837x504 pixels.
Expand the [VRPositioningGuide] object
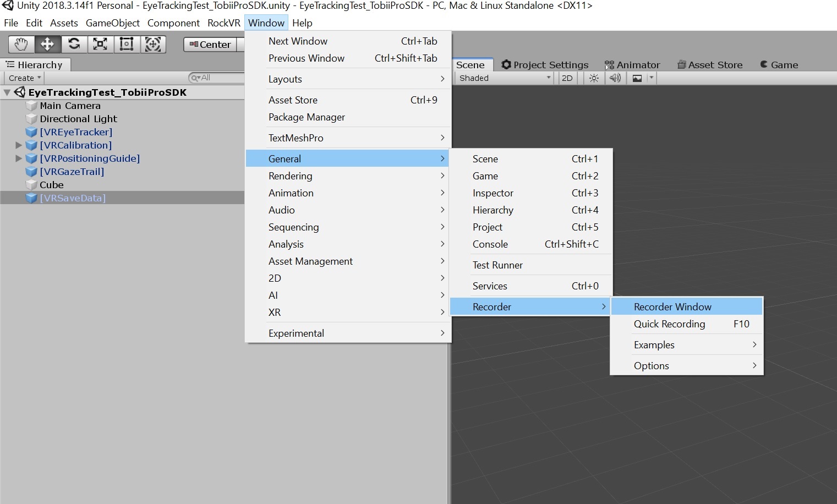click(19, 158)
